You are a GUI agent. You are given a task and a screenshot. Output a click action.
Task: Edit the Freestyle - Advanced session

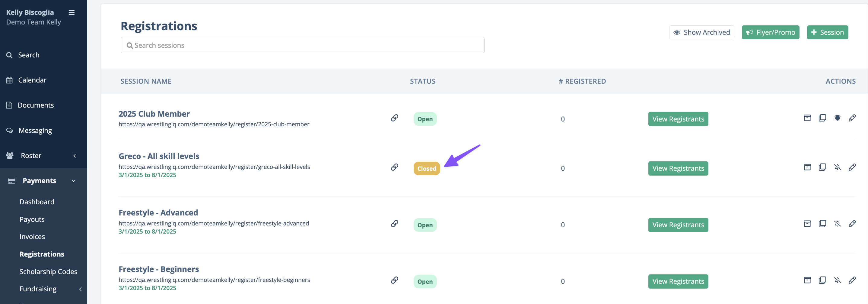[852, 224]
